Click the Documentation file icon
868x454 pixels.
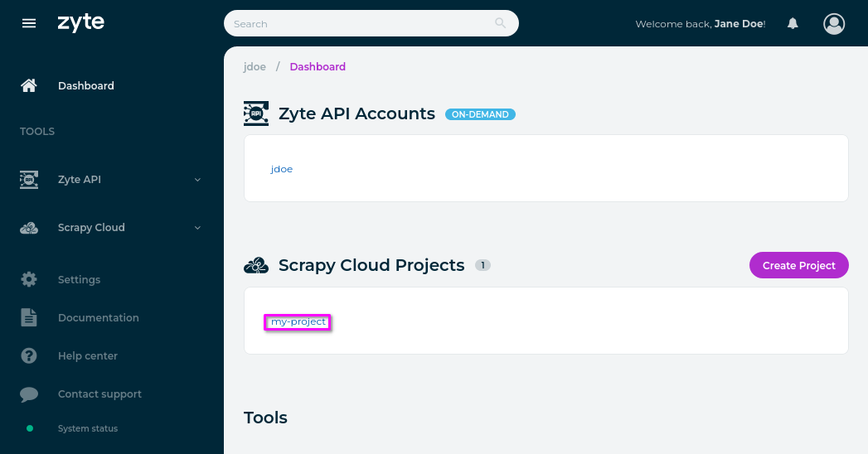[x=29, y=317]
